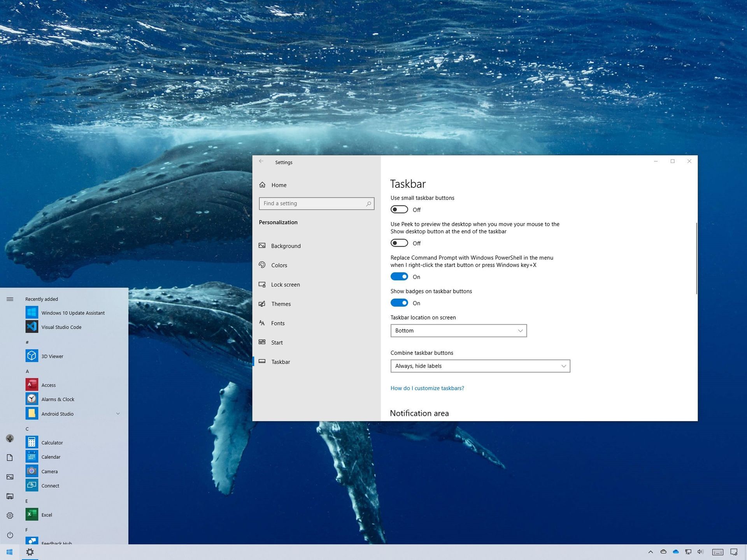
Task: Enable Peek to preview the desktop
Action: click(399, 243)
